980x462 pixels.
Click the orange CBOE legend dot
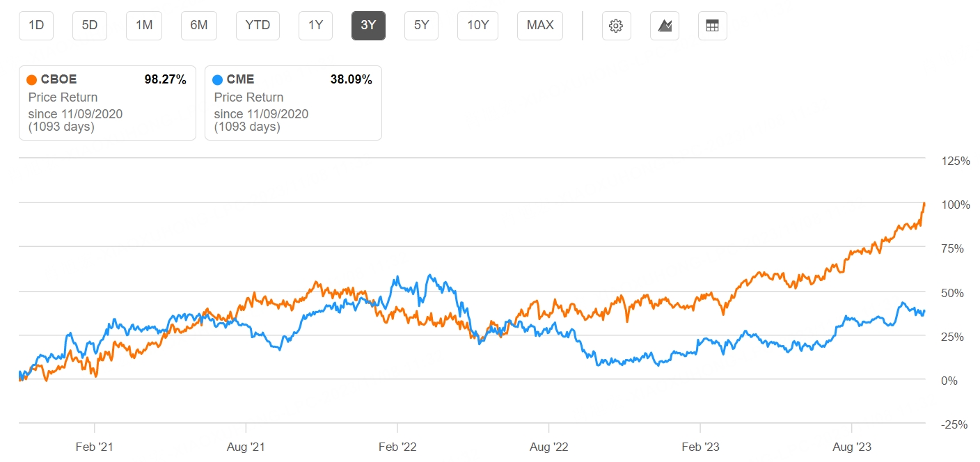pos(31,79)
